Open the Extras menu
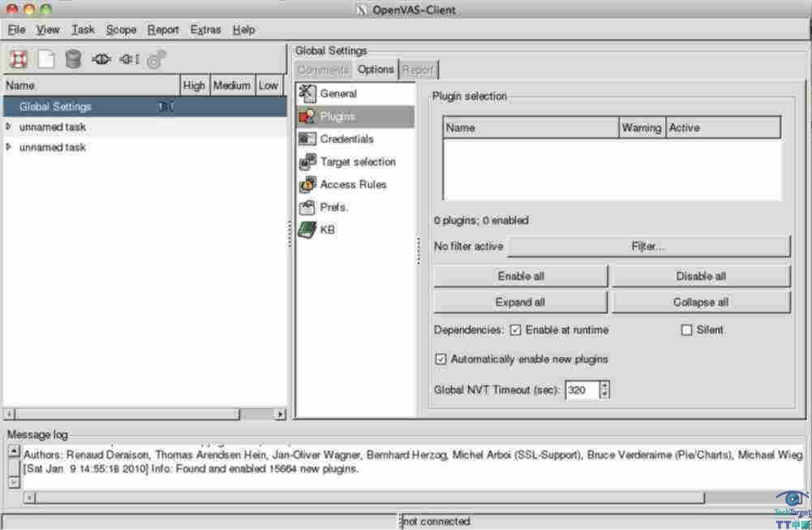Image resolution: width=812 pixels, height=530 pixels. tap(205, 30)
